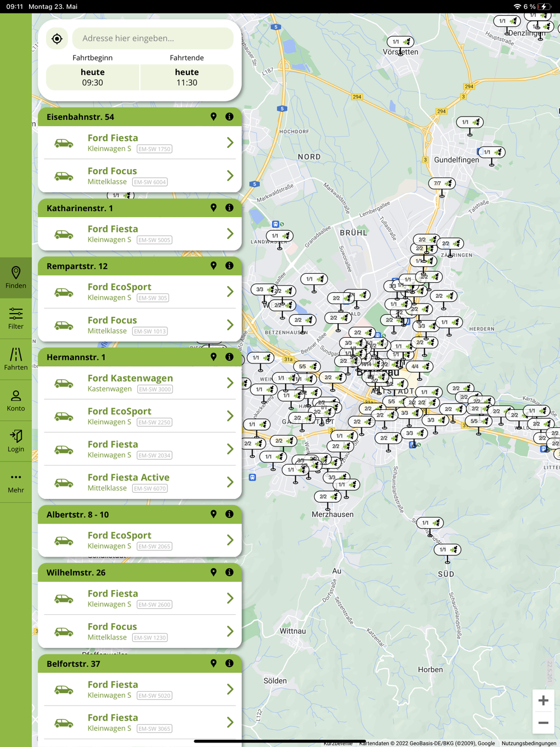The image size is (560, 747).
Task: Show Albertstr. 8 - 10 location pin
Action: (213, 514)
